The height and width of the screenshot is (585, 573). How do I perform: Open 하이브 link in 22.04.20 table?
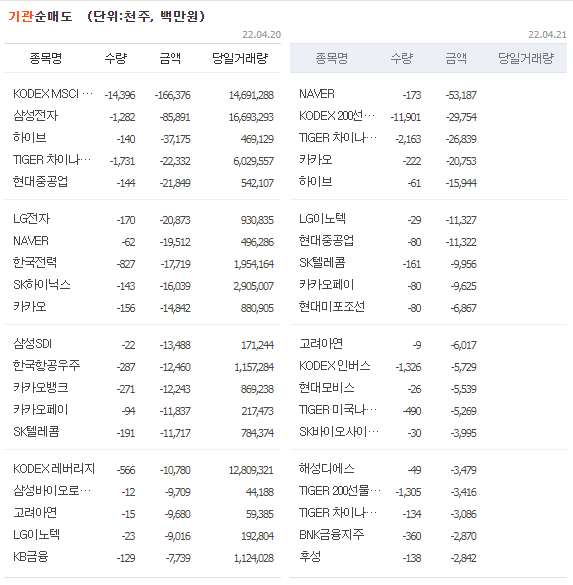[29, 138]
